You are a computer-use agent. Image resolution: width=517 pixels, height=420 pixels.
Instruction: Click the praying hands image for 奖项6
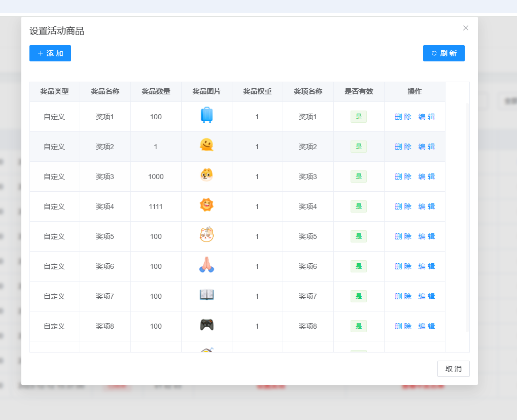click(206, 265)
